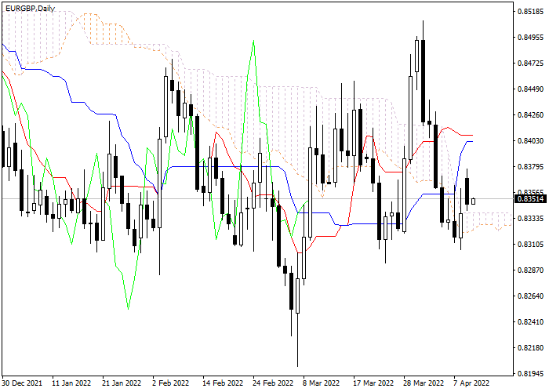Screen dimensions: 549x392
Task: Click the 24 Feb 2022 date label
Action: [x=274, y=383]
